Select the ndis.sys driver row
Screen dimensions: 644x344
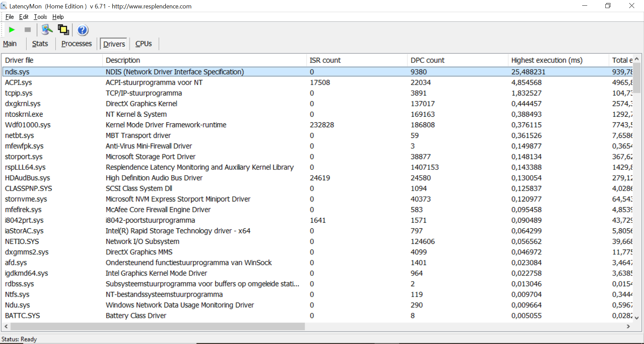pos(318,72)
